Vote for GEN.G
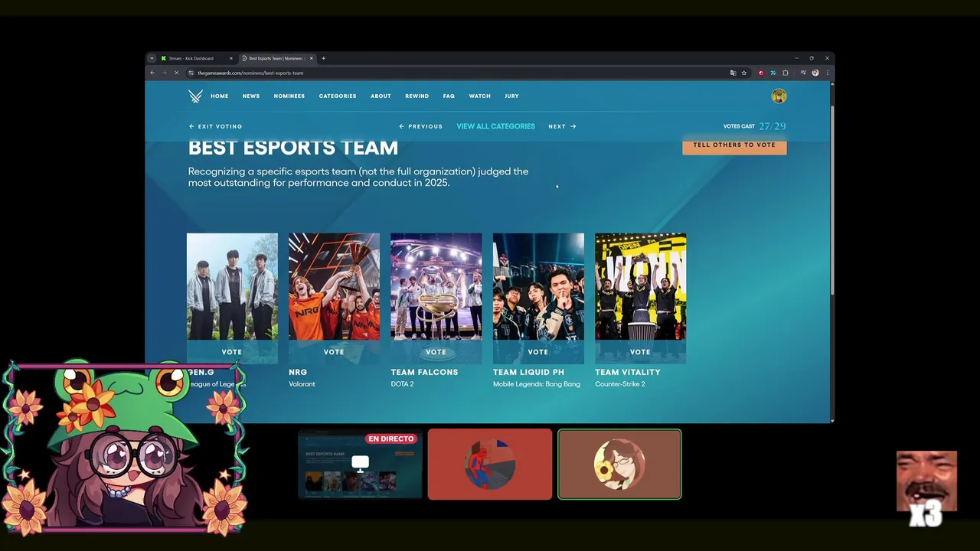This screenshot has height=551, width=980. [x=232, y=352]
